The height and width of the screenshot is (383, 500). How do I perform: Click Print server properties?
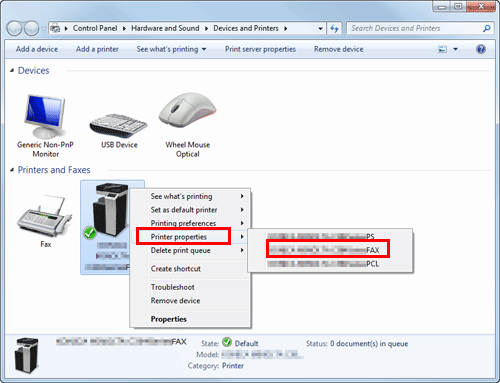[x=260, y=49]
